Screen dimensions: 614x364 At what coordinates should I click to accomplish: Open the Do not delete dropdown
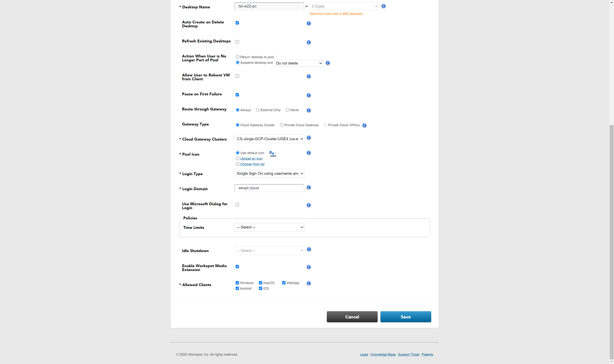tap(299, 63)
